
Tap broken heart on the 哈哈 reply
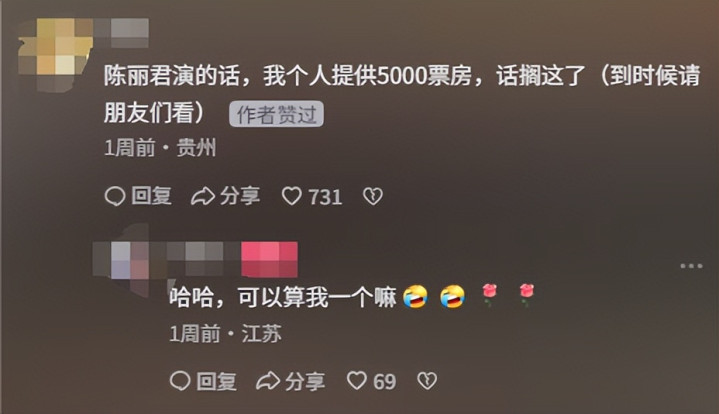tap(427, 381)
